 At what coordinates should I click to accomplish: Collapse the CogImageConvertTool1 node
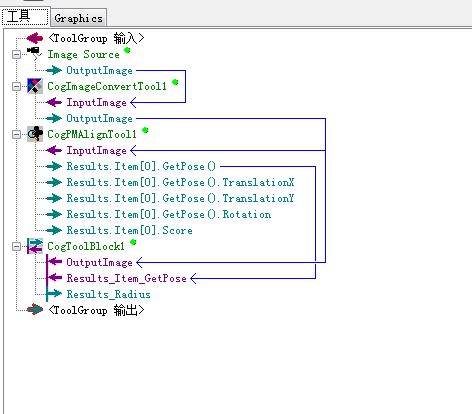(x=16, y=87)
